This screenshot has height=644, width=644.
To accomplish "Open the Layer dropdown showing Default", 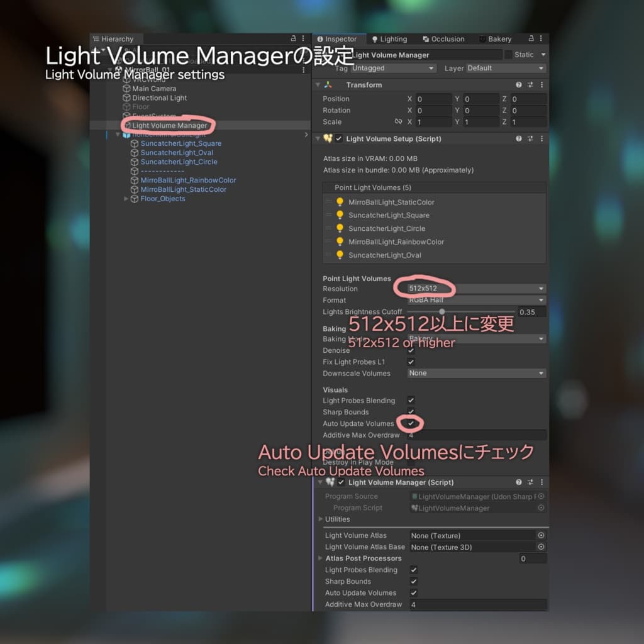I will coord(506,68).
